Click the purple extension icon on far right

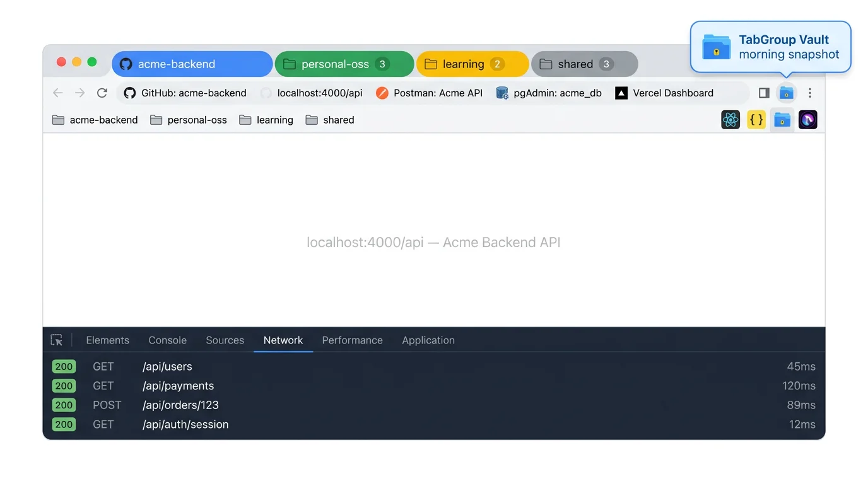point(807,119)
